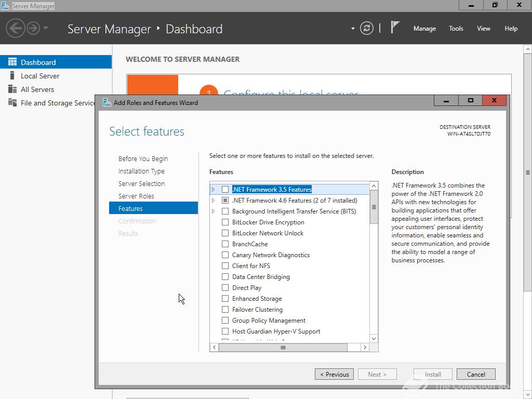The image size is (532, 399).
Task: Open the Tools menu
Action: tap(456, 29)
